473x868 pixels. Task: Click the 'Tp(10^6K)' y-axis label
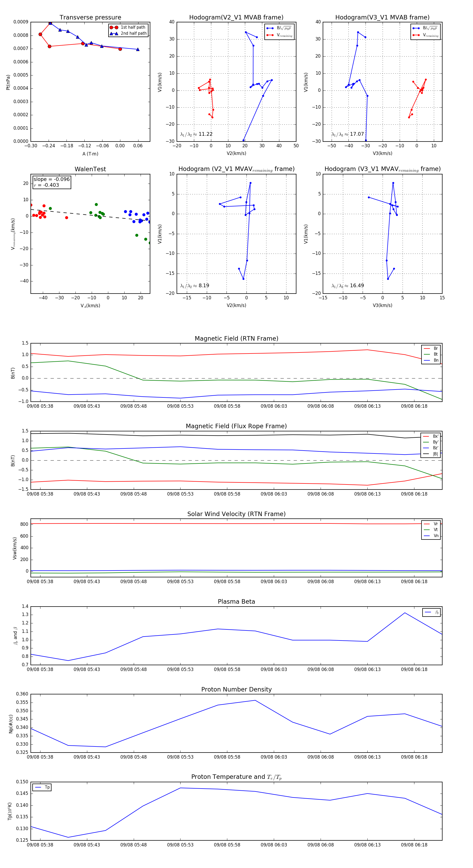[x=10, y=811]
